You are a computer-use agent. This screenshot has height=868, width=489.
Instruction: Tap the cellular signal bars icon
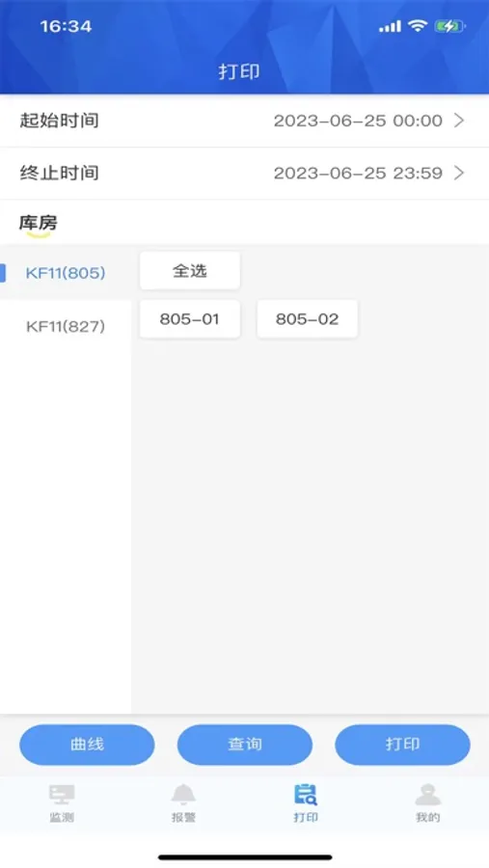click(390, 26)
